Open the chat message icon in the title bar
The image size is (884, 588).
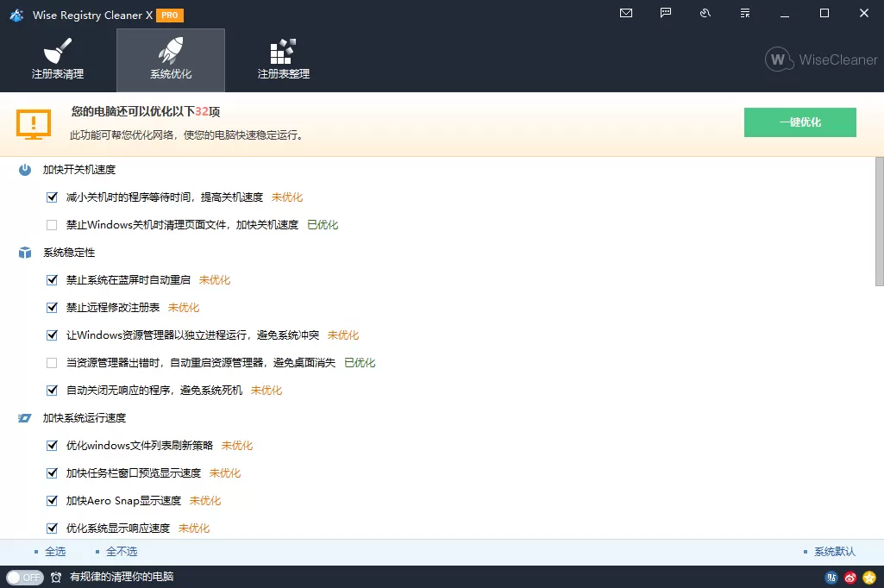(x=665, y=13)
